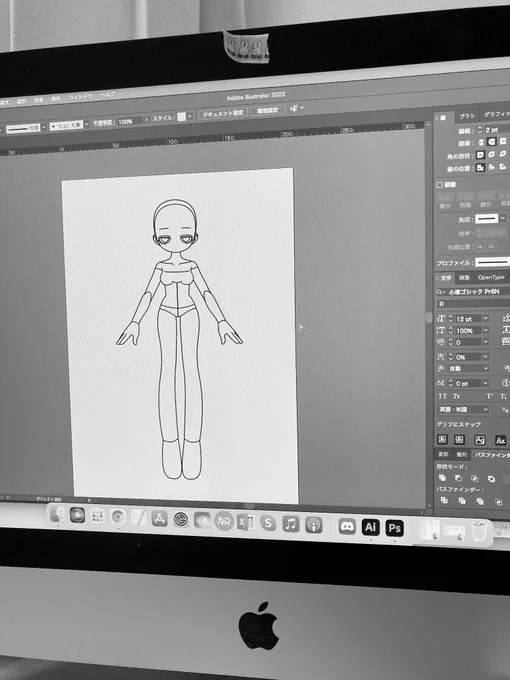Choose the bevel join corner icon

(x=503, y=154)
